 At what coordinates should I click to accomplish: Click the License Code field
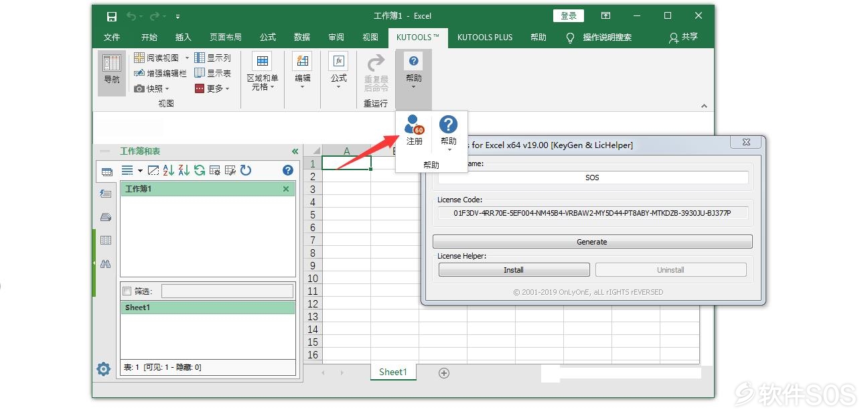pyautogui.click(x=593, y=213)
